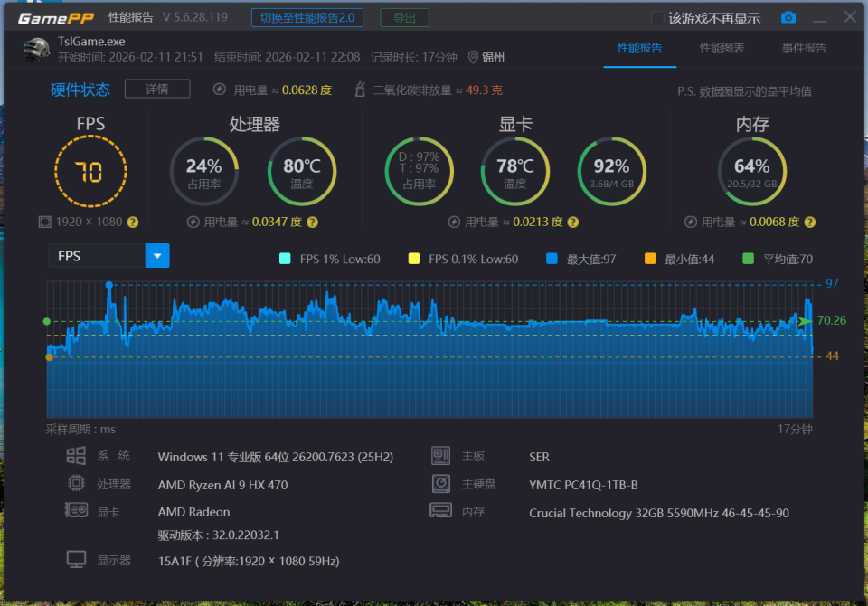This screenshot has width=868, height=606.
Task: Click the location pin icon by 锦州
Action: [473, 57]
